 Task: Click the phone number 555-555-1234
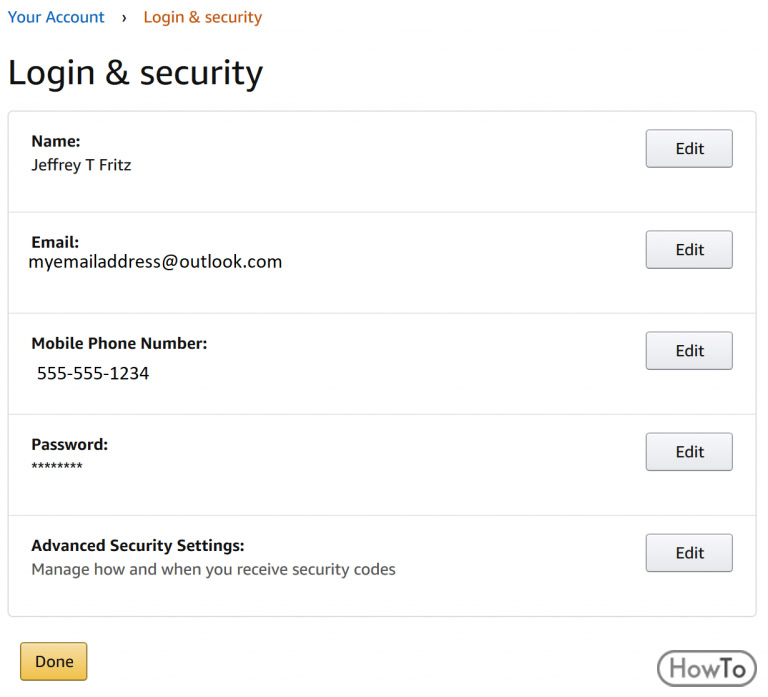93,373
